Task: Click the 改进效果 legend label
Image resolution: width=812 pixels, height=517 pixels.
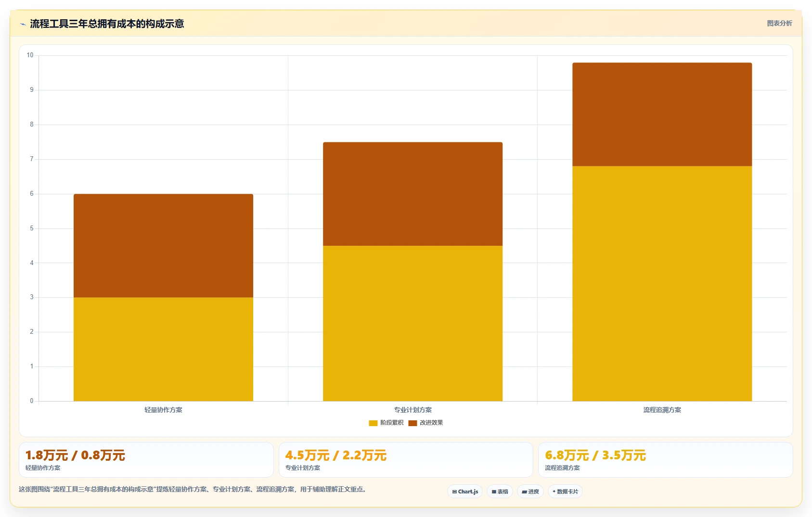Action: (431, 423)
